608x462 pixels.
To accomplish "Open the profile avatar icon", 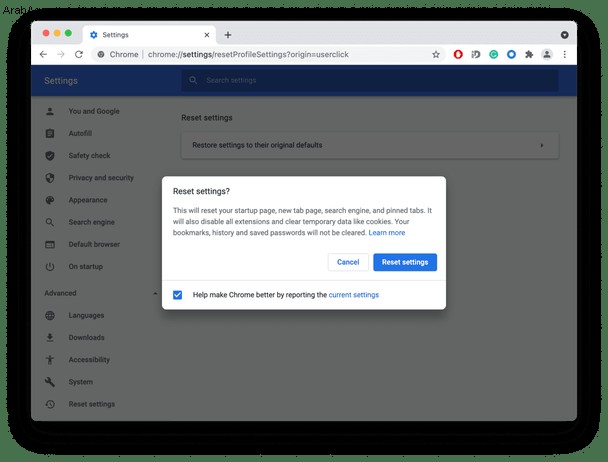I will 547,55.
